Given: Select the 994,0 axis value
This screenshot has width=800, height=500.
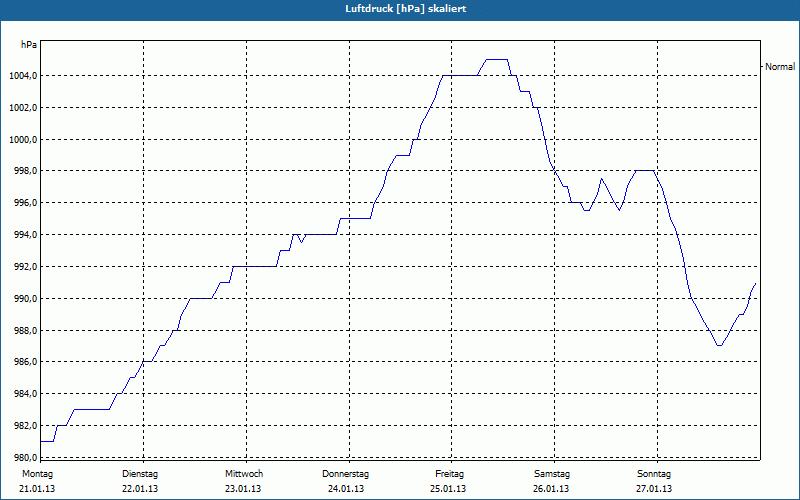Looking at the screenshot, I should tap(24, 235).
